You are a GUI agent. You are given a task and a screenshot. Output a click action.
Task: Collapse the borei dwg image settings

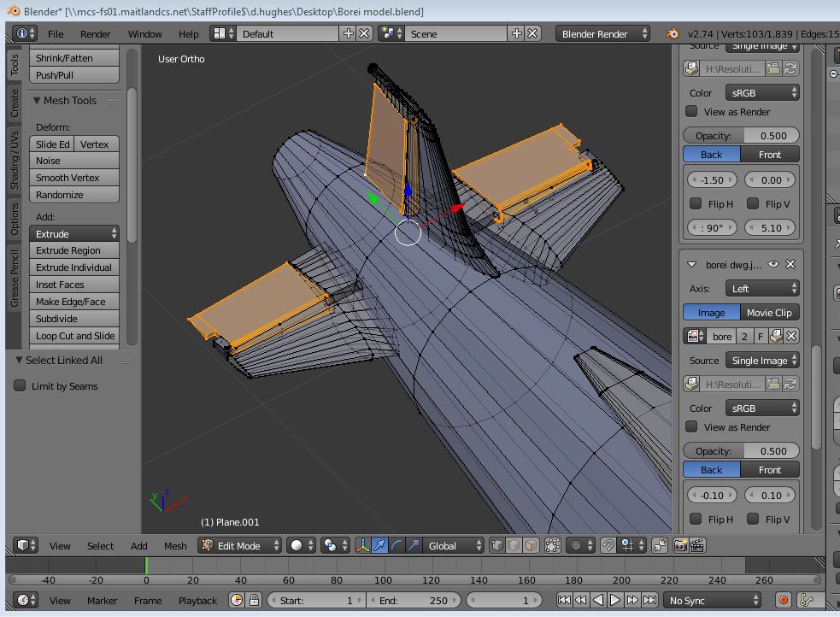click(691, 264)
